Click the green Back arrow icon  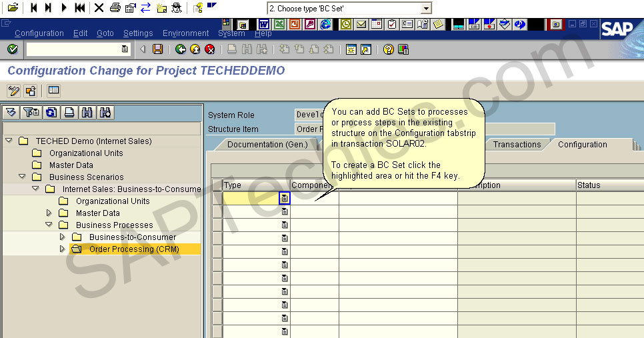[180, 49]
